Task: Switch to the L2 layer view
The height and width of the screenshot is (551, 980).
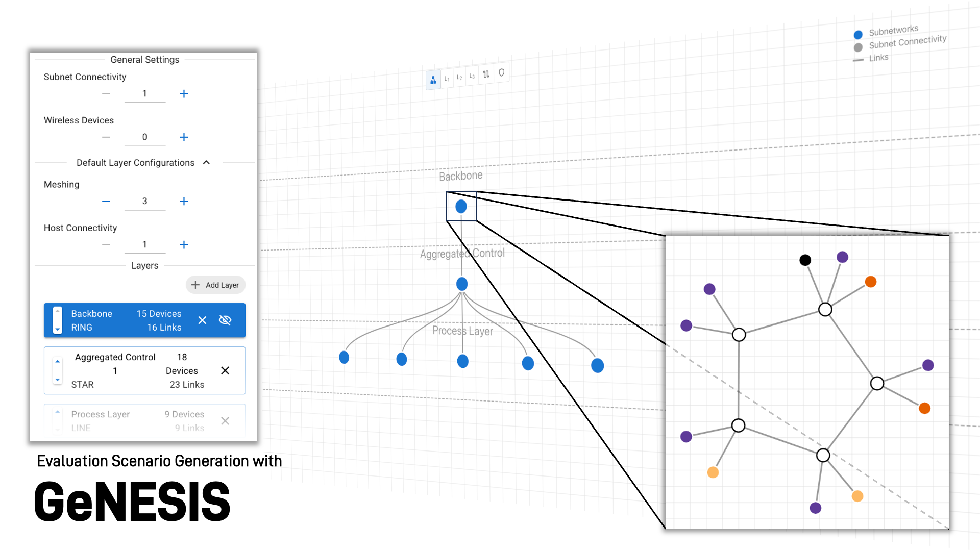Action: (459, 78)
